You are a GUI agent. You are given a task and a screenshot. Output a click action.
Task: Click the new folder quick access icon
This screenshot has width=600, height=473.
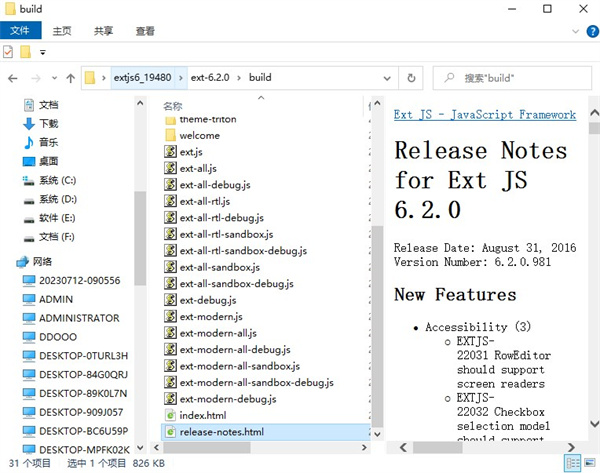coord(25,52)
